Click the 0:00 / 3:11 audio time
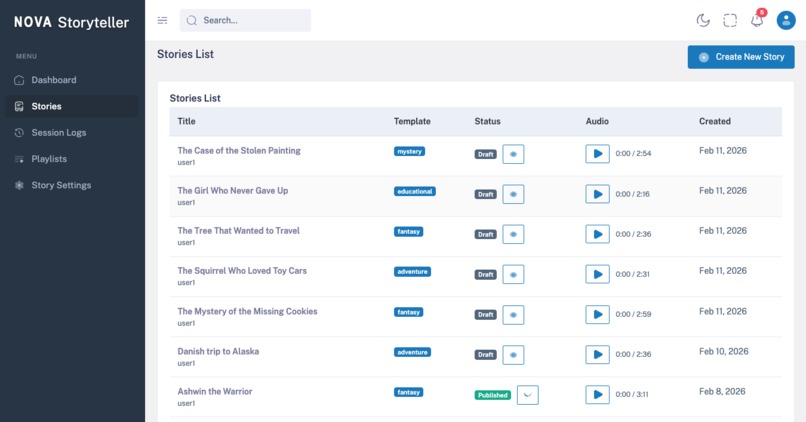 pos(632,395)
